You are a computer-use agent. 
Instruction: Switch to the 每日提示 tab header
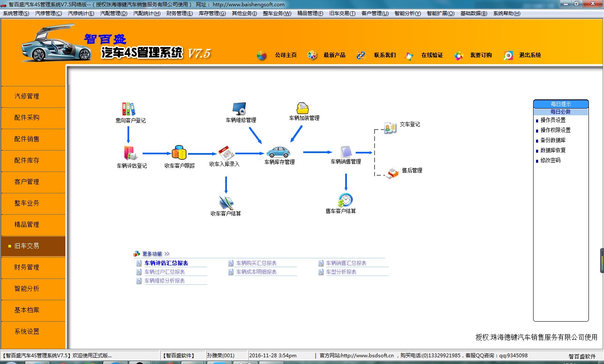coord(561,104)
